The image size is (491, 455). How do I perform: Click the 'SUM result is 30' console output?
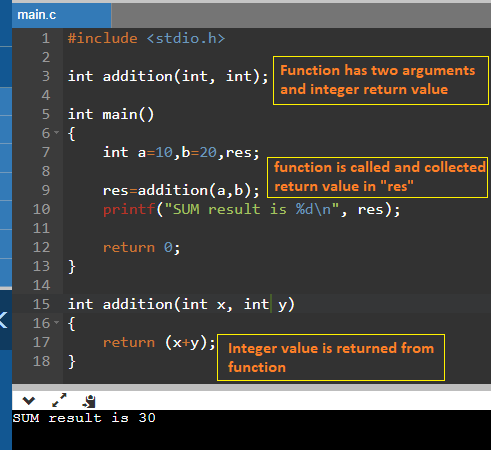tap(84, 418)
